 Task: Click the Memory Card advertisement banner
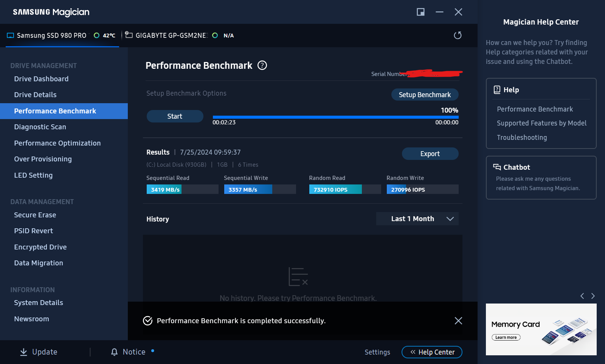[541, 329]
